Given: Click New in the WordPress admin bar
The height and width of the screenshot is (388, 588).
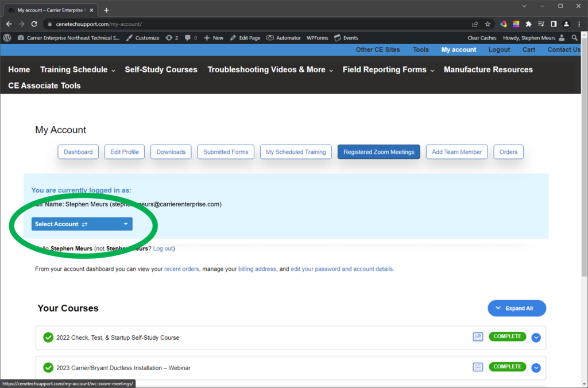Looking at the screenshot, I should [214, 38].
